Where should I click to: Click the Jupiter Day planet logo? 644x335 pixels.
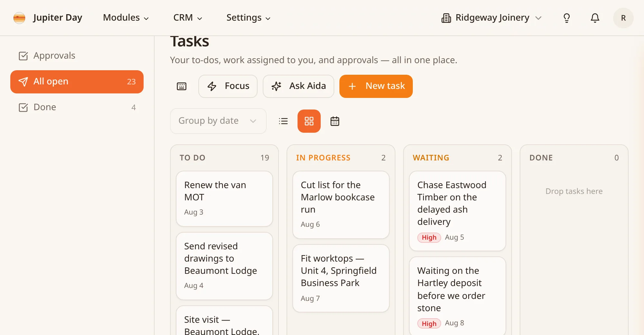point(19,18)
